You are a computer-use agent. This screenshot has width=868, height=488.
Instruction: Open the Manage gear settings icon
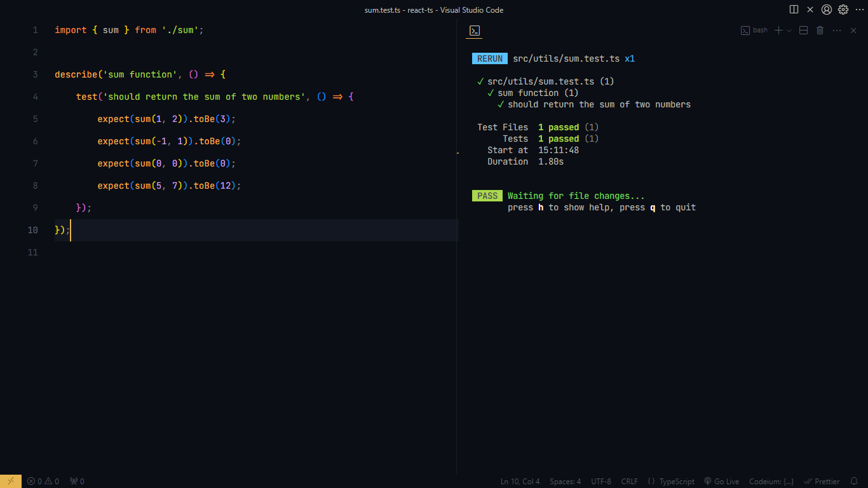coord(843,10)
